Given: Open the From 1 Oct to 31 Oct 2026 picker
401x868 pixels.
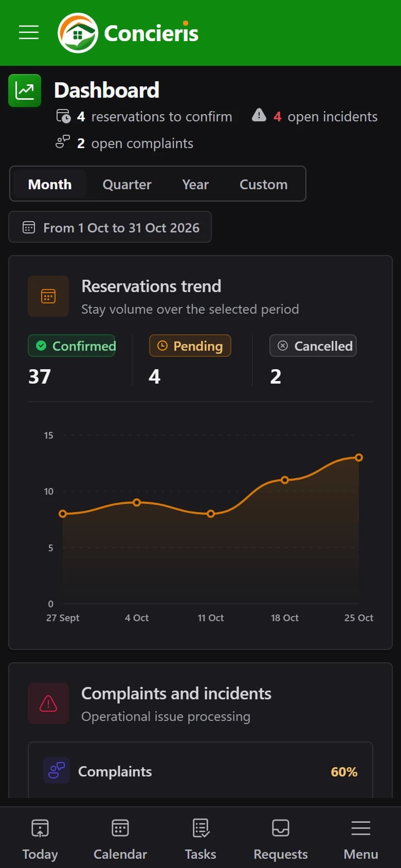Looking at the screenshot, I should tap(110, 227).
